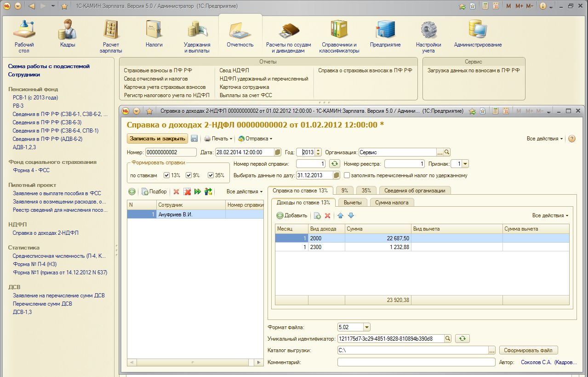Click refresh icon next to Номер первой справки

[334, 164]
